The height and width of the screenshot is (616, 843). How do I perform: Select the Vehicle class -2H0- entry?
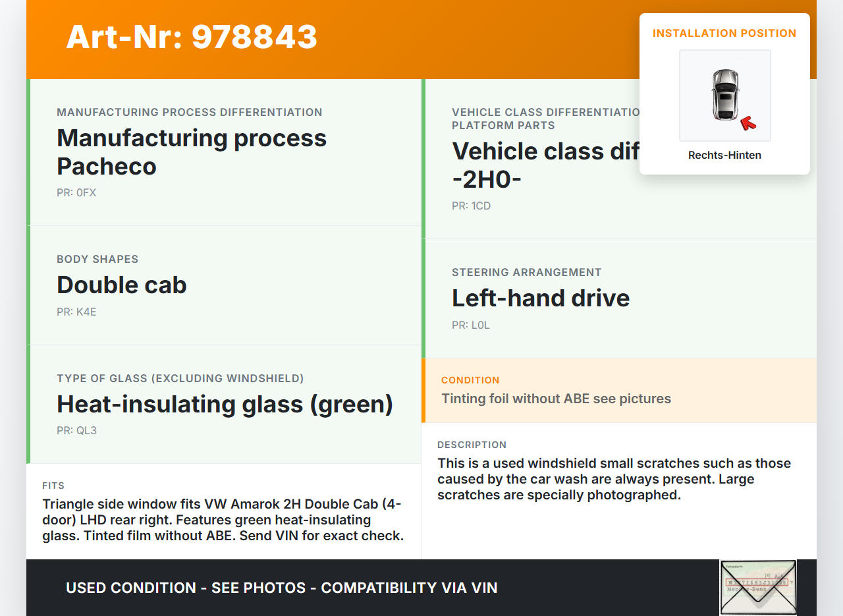pos(545,165)
